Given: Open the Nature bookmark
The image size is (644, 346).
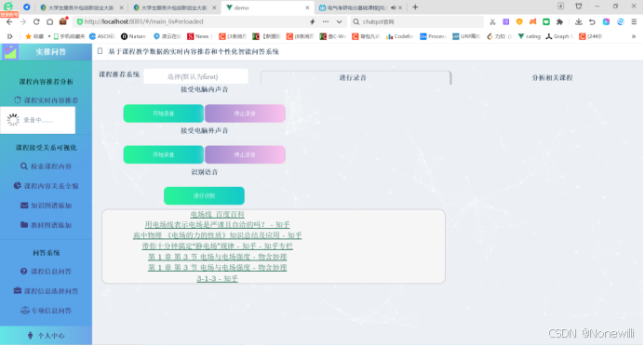Looking at the screenshot, I should coord(133,36).
